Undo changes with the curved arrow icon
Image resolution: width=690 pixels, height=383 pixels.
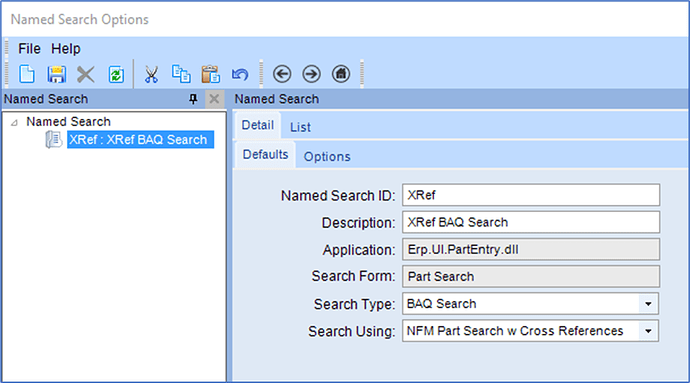point(240,74)
